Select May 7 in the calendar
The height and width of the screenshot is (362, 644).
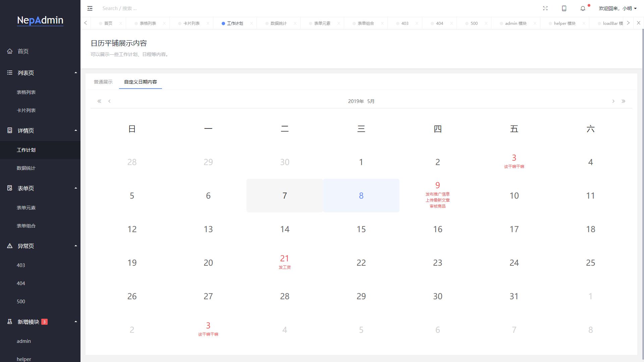point(285,196)
